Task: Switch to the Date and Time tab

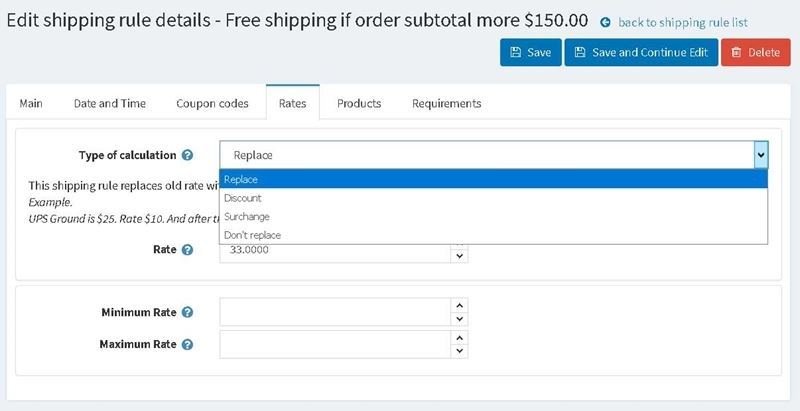Action: click(x=110, y=104)
